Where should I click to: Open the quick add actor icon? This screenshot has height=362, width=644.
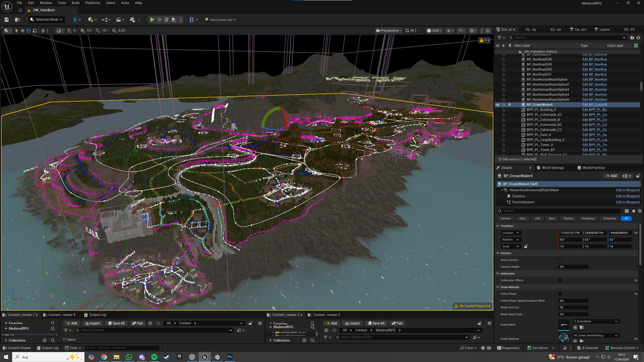coord(91,19)
